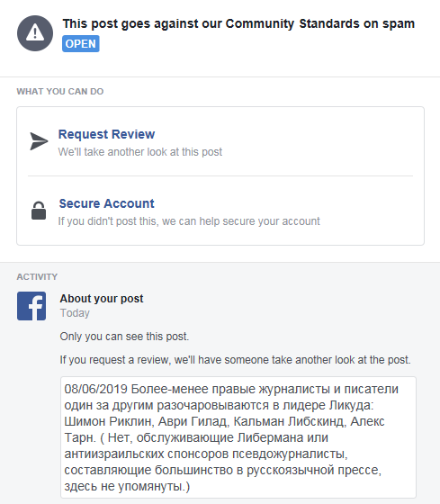Open the Request Review link
The height and width of the screenshot is (504, 440).
click(106, 134)
